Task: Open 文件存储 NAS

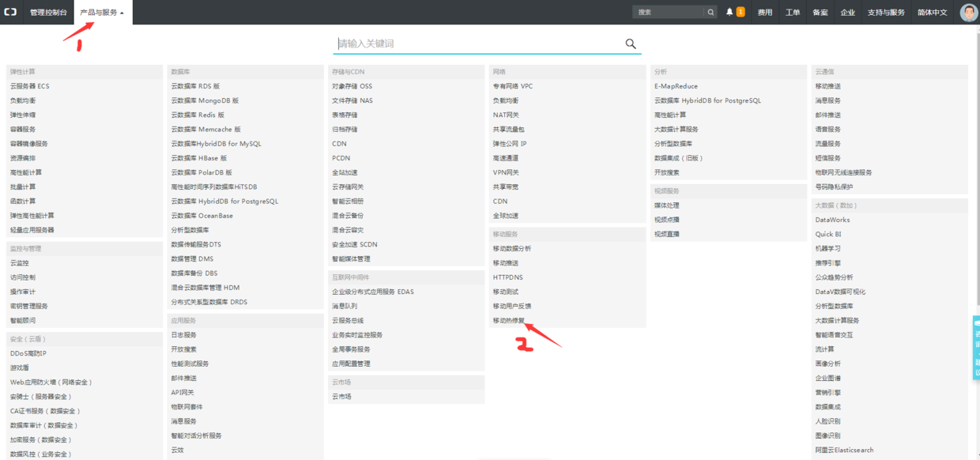Action: (x=352, y=101)
